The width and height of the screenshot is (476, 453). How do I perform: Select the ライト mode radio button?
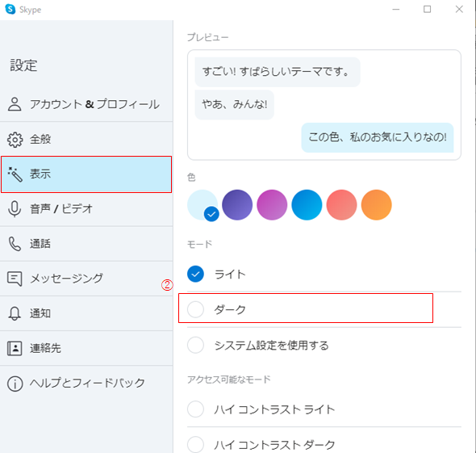coord(195,274)
